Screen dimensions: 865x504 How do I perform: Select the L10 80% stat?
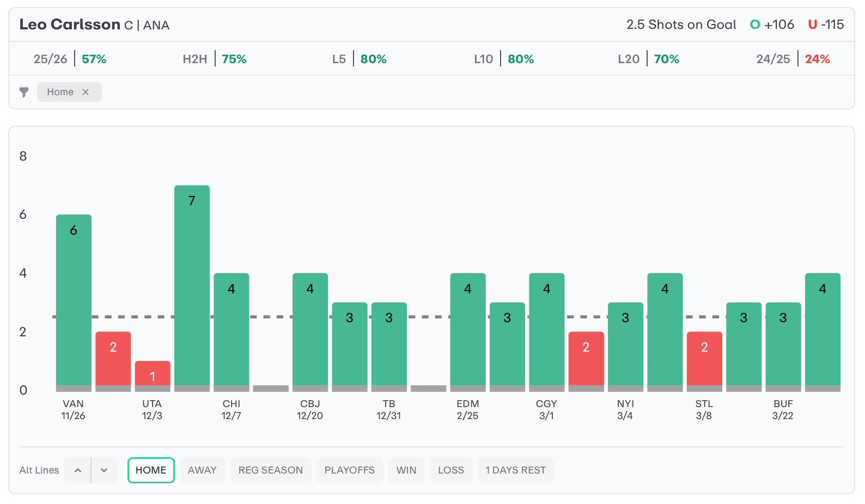tap(504, 59)
